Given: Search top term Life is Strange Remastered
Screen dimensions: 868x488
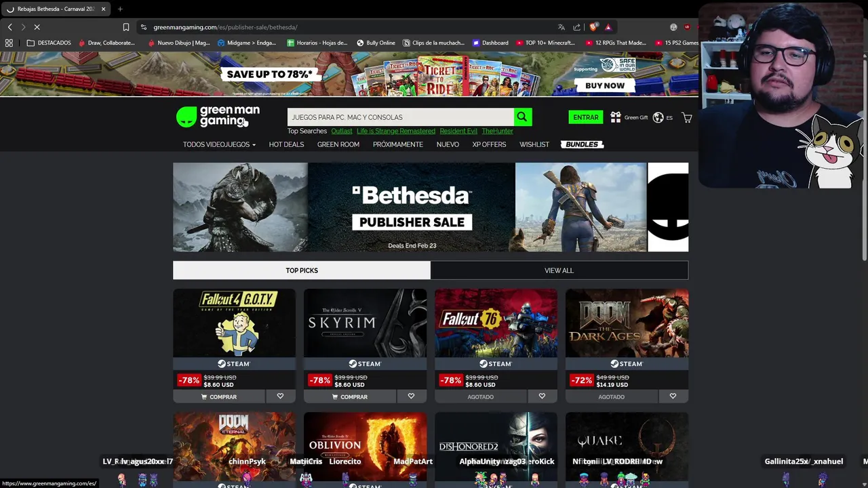Looking at the screenshot, I should coord(396,131).
